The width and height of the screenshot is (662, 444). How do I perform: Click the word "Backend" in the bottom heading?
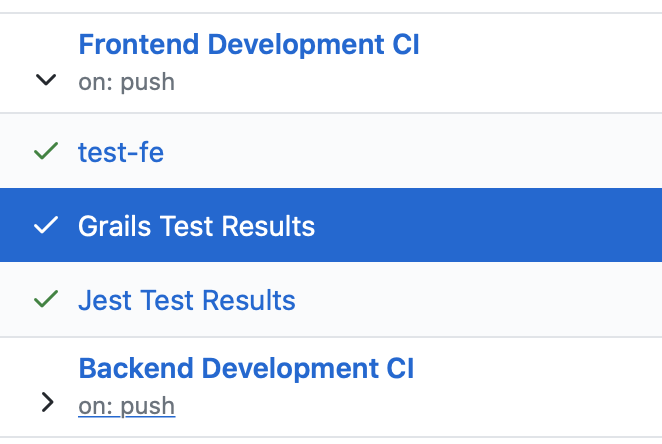coord(127,368)
